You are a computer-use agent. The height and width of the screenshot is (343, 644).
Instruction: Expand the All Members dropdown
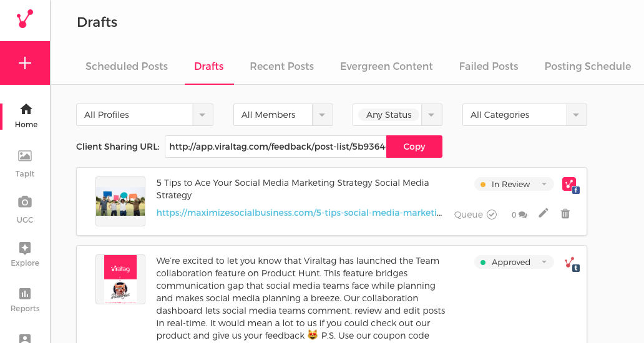coord(283,115)
